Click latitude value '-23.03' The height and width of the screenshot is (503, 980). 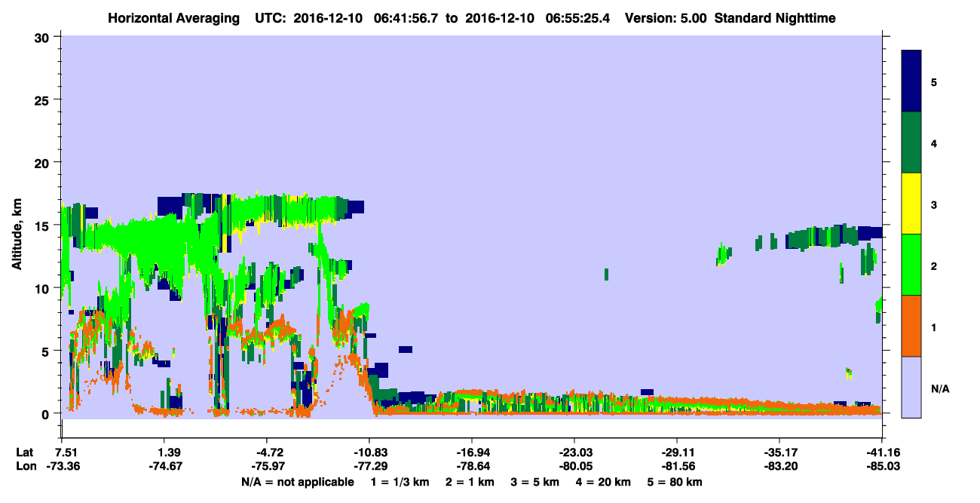[574, 452]
